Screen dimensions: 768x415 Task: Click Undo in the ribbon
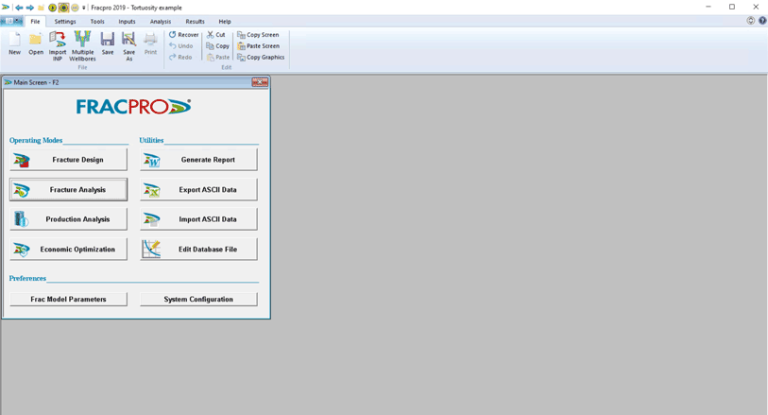point(181,46)
